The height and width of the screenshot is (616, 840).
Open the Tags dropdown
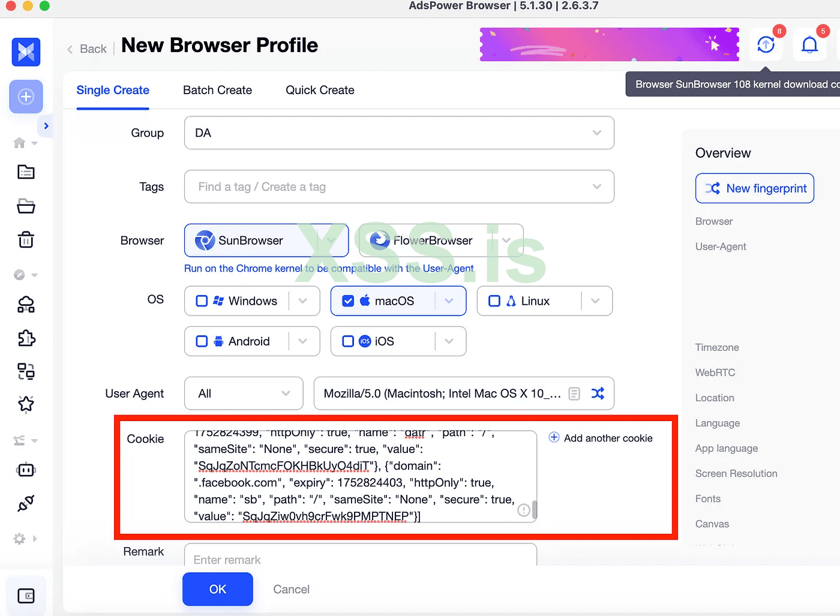[399, 187]
